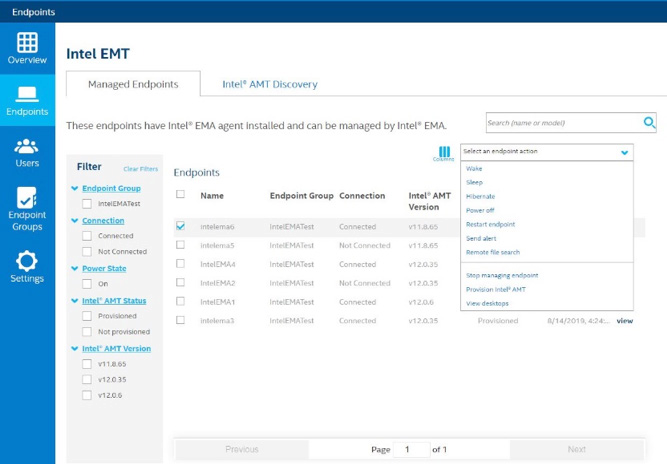Image resolution: width=667 pixels, height=464 pixels.
Task: Open the Connection filter heading link
Action: tap(103, 220)
